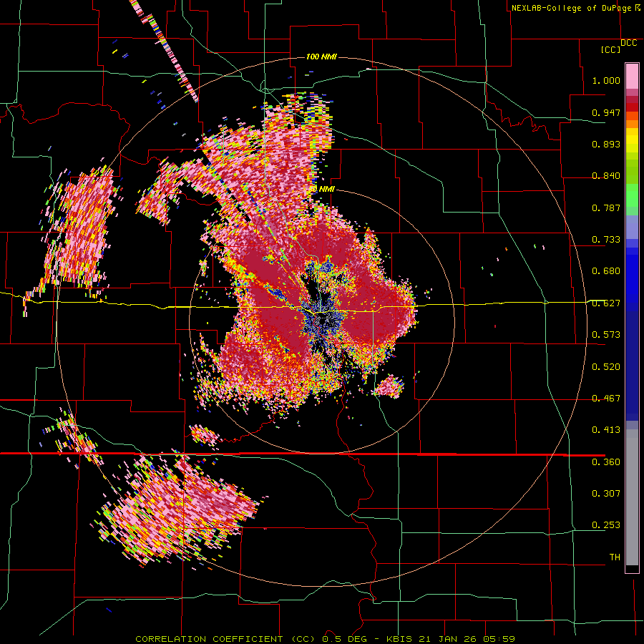644x644 pixels.
Task: Click the 0.360 value on the color scale
Action: [606, 462]
